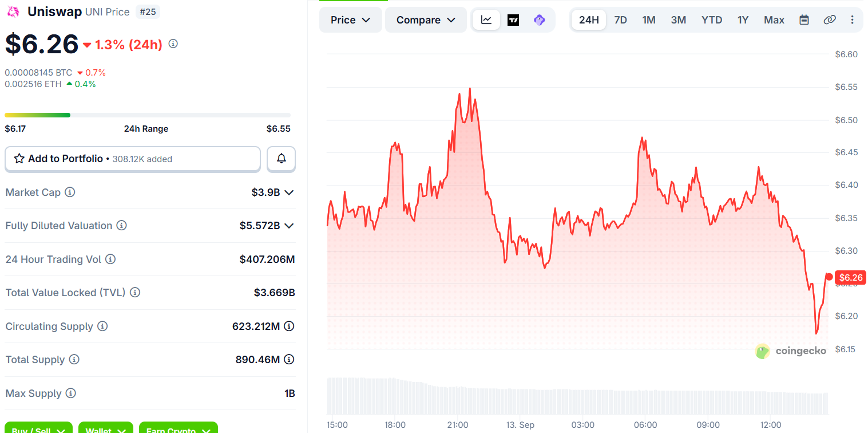This screenshot has width=868, height=433.
Task: Click the #25 rank badge
Action: 148,12
